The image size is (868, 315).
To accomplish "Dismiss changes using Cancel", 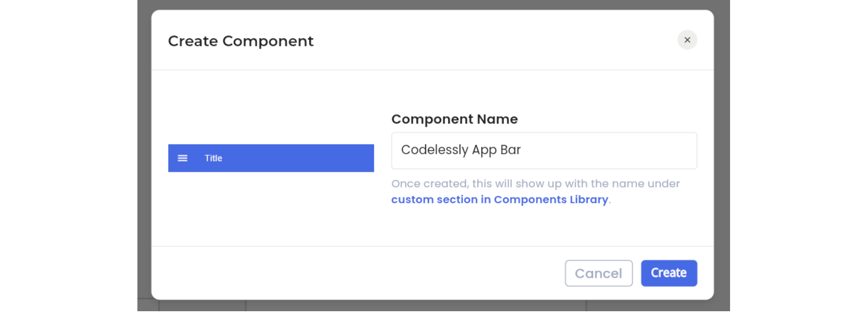I will (599, 273).
